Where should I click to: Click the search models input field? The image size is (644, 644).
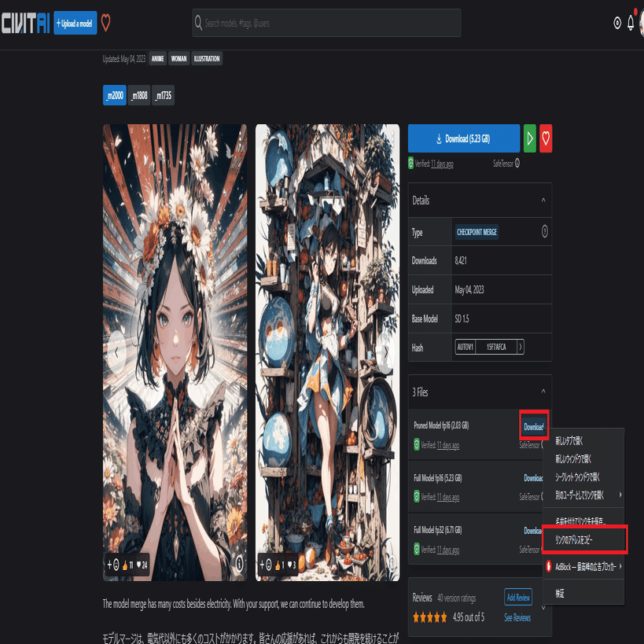326,23
